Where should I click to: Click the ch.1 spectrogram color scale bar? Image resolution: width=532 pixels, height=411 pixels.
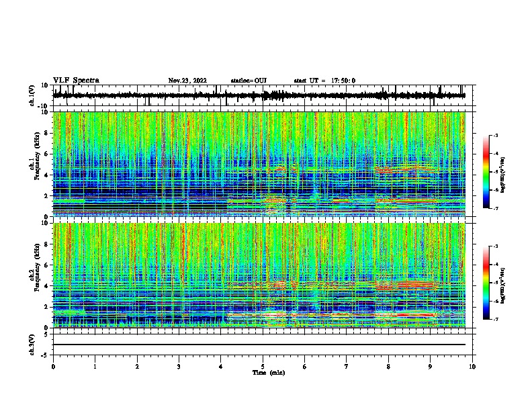(x=486, y=172)
